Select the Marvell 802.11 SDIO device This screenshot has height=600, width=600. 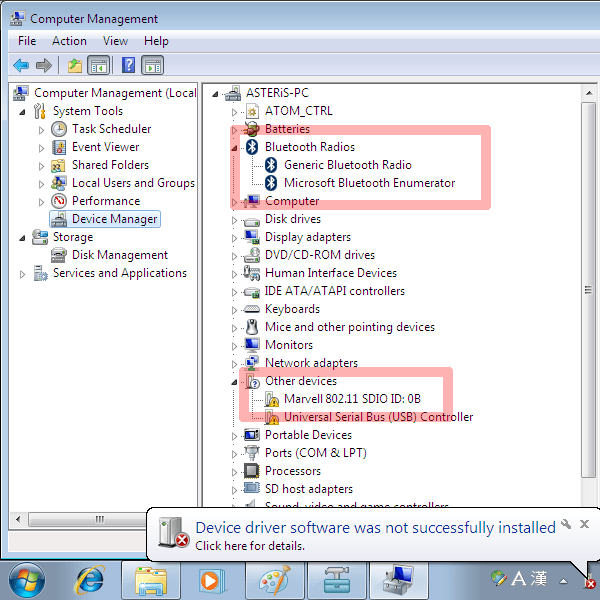352,399
